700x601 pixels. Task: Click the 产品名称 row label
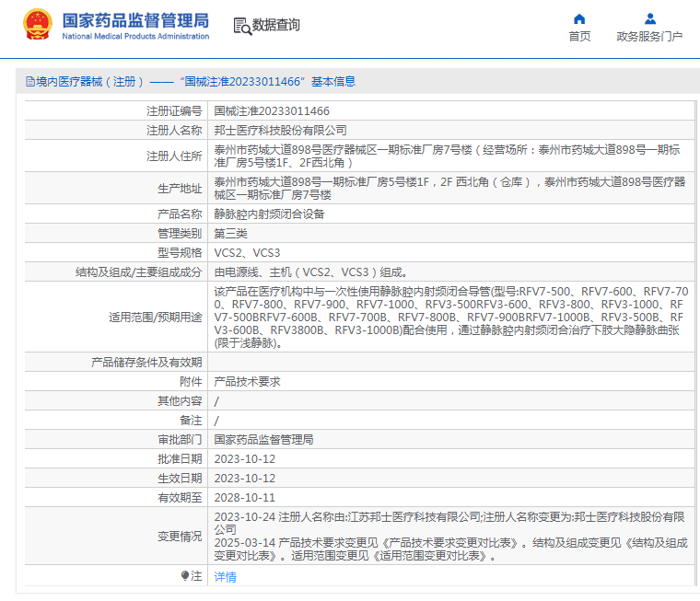(180, 214)
